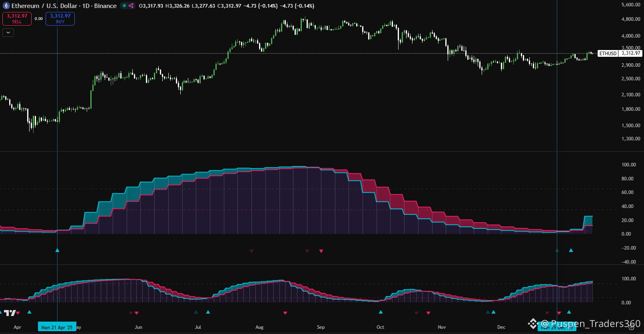This screenshot has height=334, width=644.
Task: Click the 1,800.00 price scale label
Action: point(631,109)
